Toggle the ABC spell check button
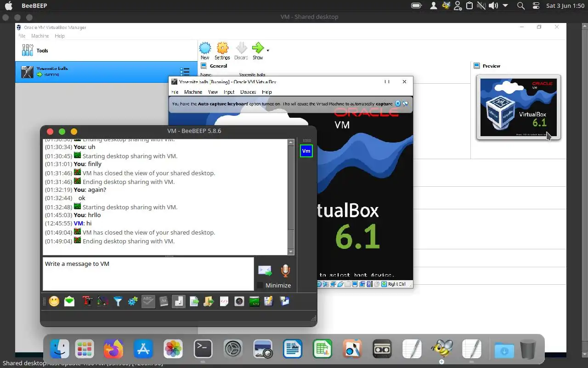Viewport: 588px width, 368px height. [x=148, y=301]
